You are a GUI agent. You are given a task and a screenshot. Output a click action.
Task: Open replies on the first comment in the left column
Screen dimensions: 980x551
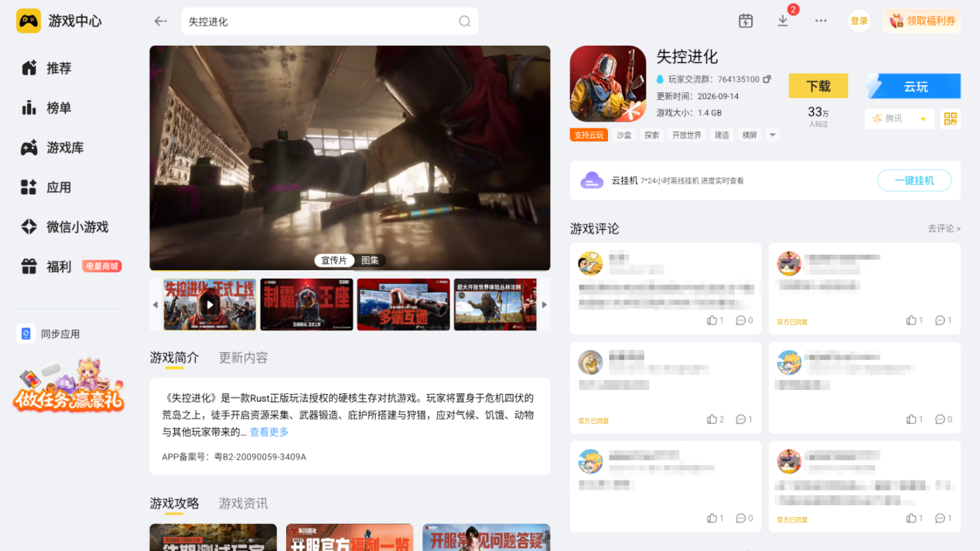pos(744,320)
